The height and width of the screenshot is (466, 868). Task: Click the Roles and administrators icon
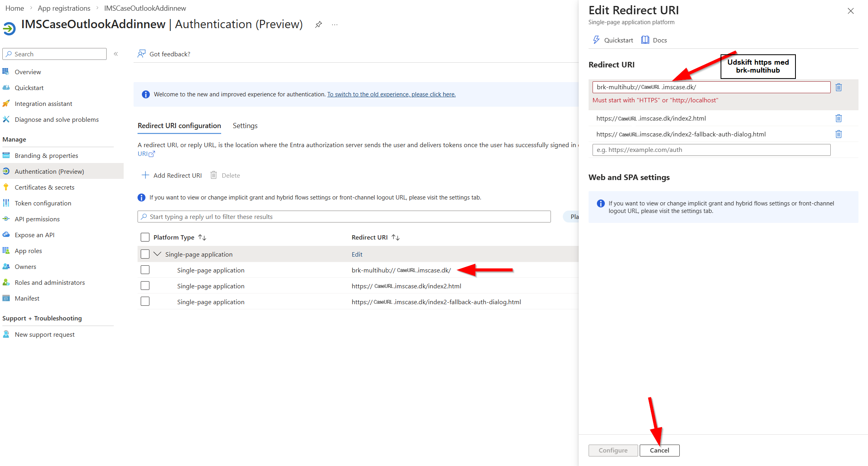pos(6,282)
